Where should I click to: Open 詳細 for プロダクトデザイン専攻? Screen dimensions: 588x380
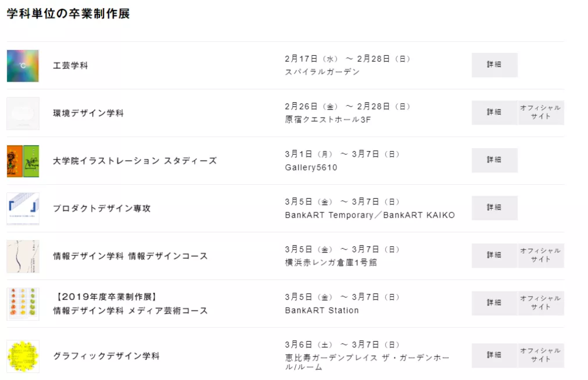click(494, 208)
